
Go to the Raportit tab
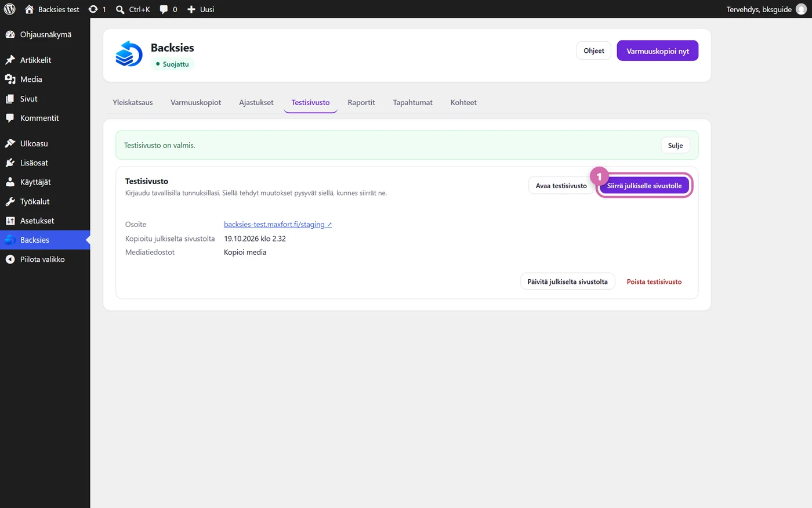click(361, 102)
